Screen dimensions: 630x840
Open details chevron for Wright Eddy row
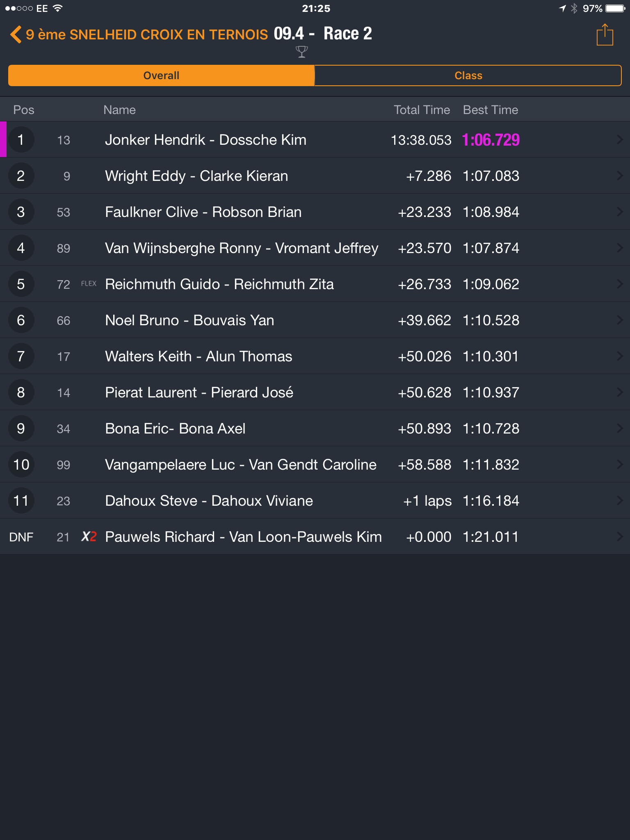click(620, 176)
